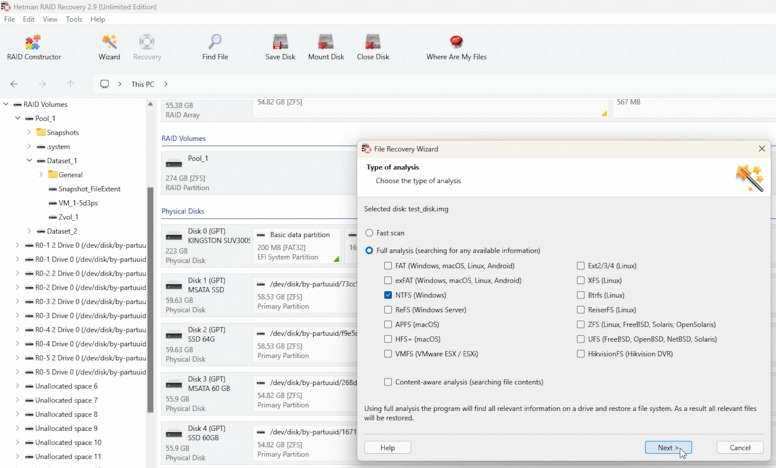Close the File Recovery Wizard dialog
This screenshot has width=776, height=468.
tap(762, 149)
